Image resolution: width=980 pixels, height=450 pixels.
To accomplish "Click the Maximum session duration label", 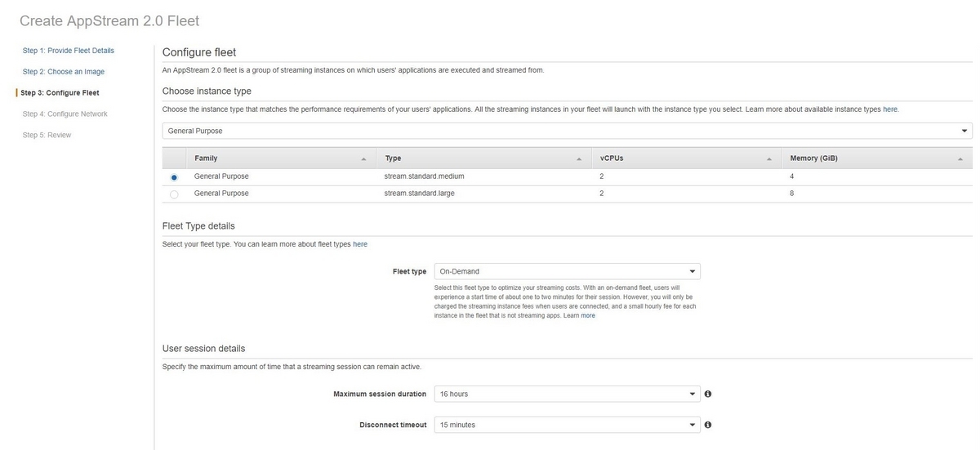I will (x=380, y=394).
